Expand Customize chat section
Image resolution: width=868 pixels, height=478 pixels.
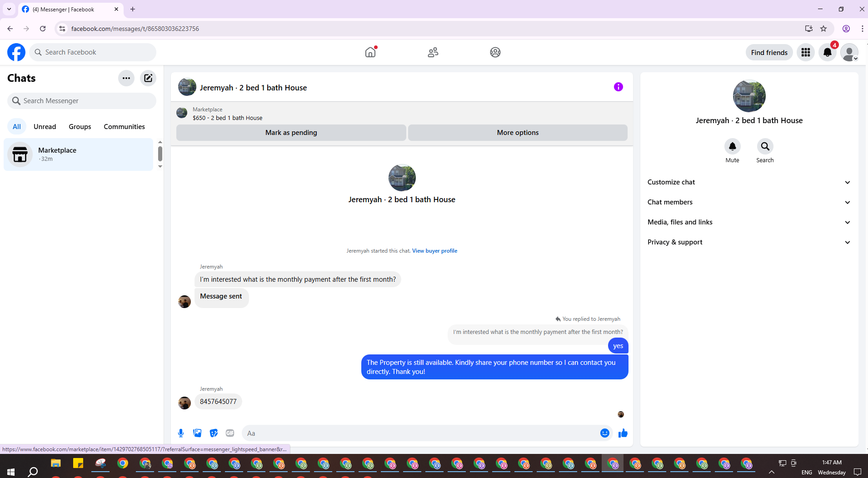[x=749, y=182]
